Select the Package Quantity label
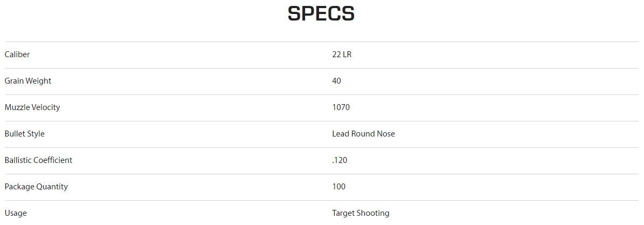 [36, 187]
